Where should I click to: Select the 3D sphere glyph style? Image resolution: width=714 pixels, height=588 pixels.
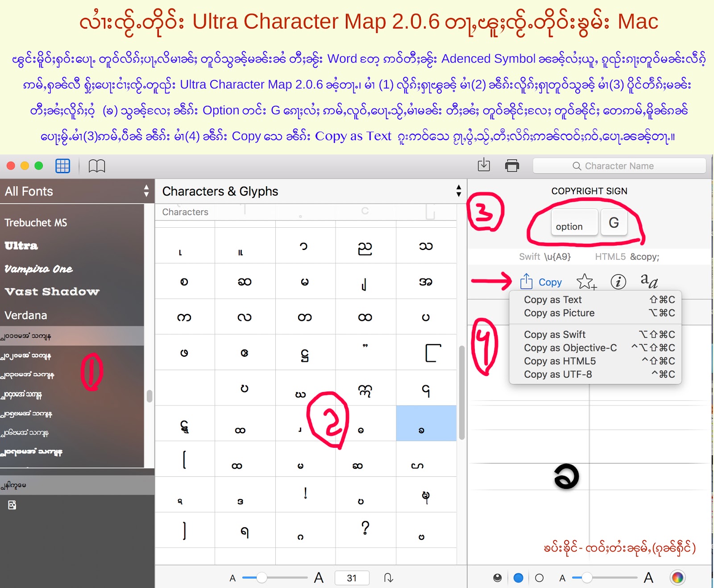click(x=497, y=577)
